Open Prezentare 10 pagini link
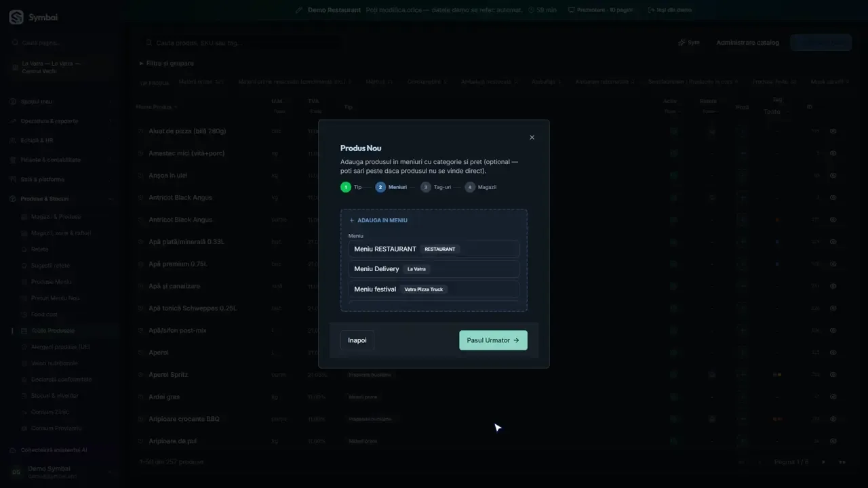 601,10
